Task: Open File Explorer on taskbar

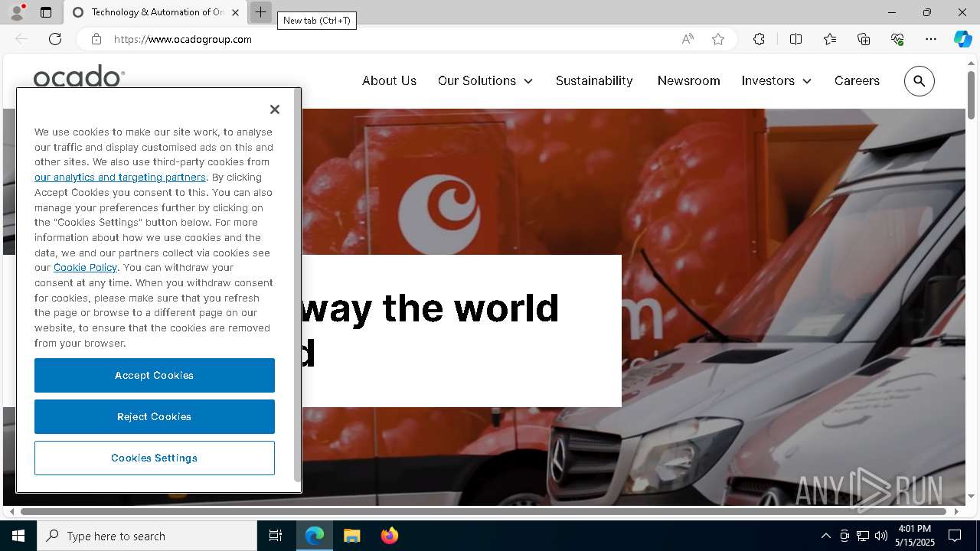Action: click(351, 536)
